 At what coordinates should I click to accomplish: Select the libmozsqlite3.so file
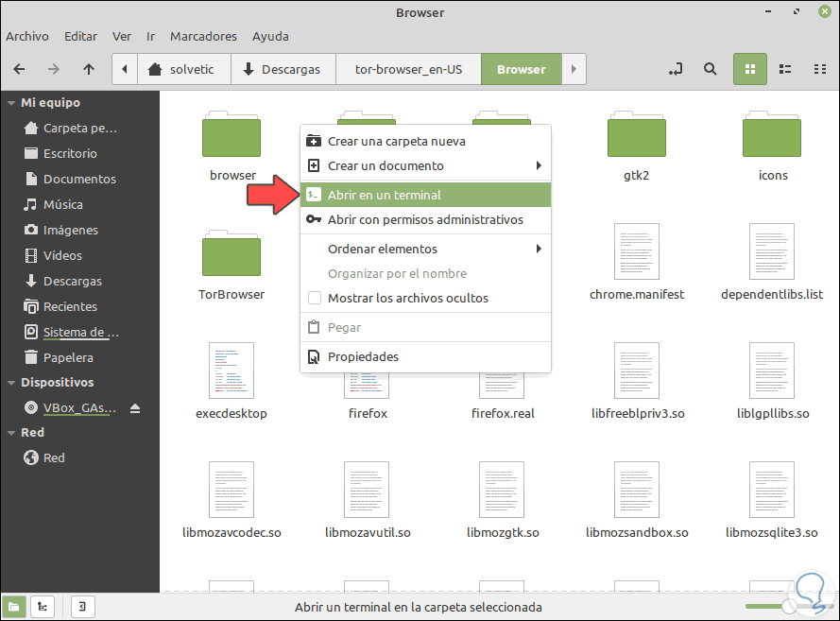(771, 490)
